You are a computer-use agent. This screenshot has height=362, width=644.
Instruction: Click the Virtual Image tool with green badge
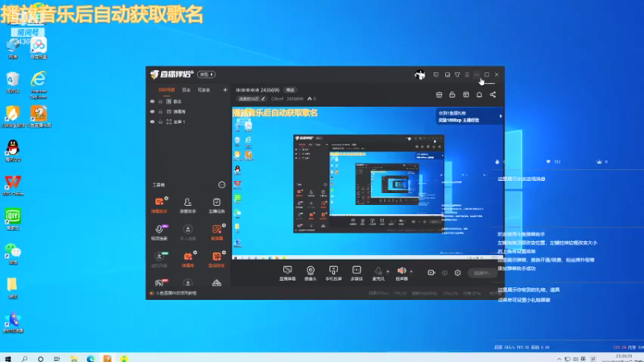[x=159, y=259]
